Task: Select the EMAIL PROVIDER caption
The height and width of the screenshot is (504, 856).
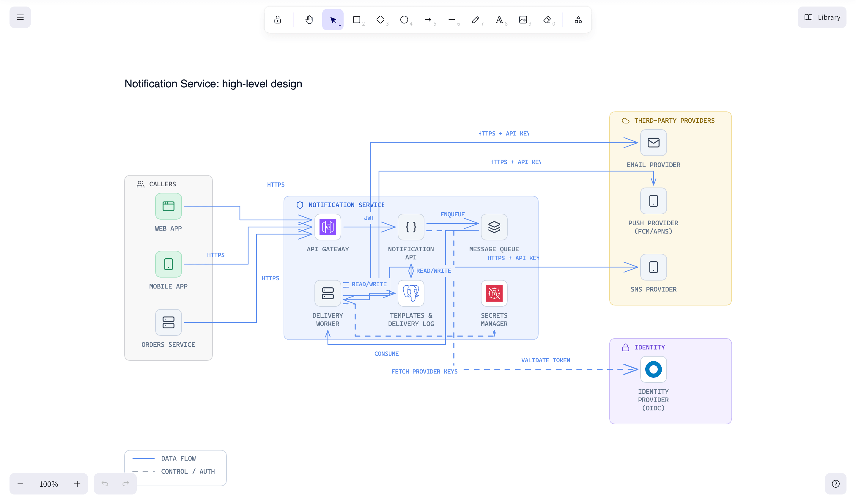Action: point(654,165)
